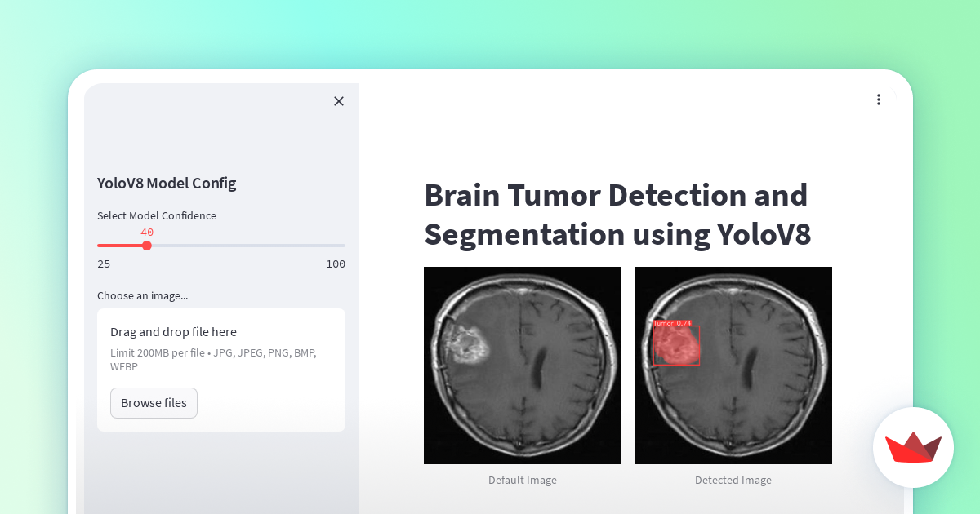Viewport: 980px width, 514px height.
Task: Click the slider minimum value 25
Action: [x=104, y=264]
